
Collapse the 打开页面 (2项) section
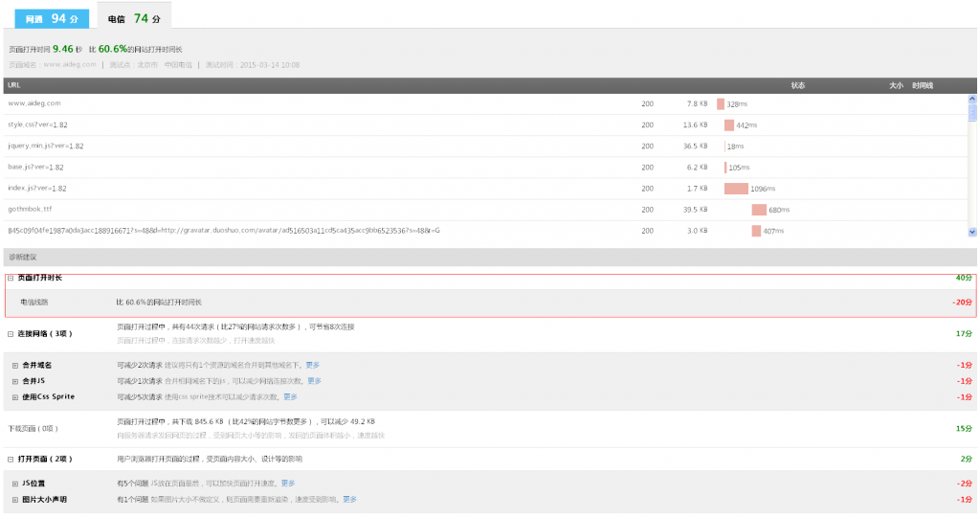pyautogui.click(x=11, y=460)
